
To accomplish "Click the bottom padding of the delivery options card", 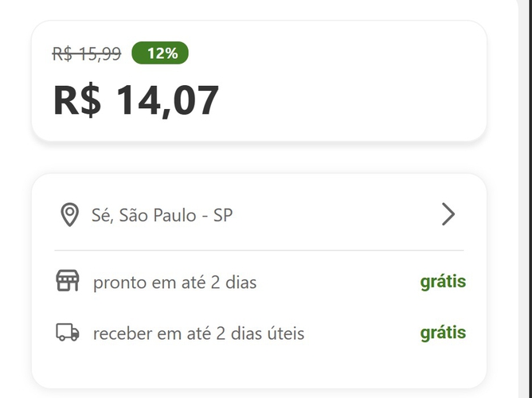I will point(259,370).
